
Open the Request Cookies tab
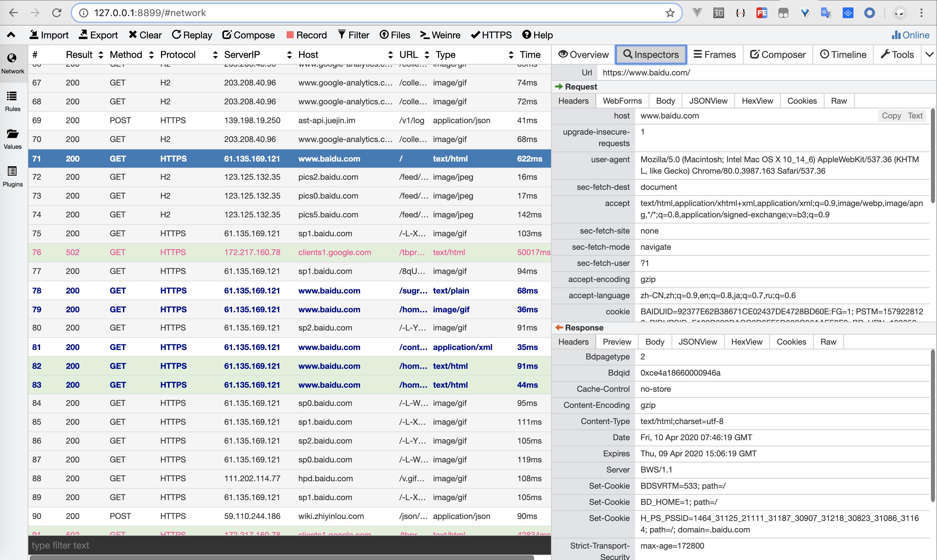pyautogui.click(x=802, y=101)
